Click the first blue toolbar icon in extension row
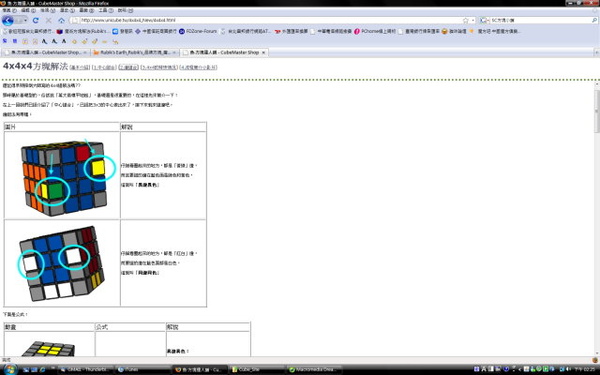The image size is (600, 375). [x=5, y=41]
